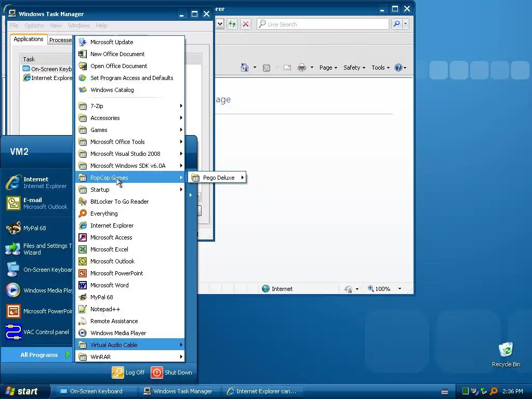The width and height of the screenshot is (532, 399).
Task: Expand the WinRAR folder
Action: point(129,357)
